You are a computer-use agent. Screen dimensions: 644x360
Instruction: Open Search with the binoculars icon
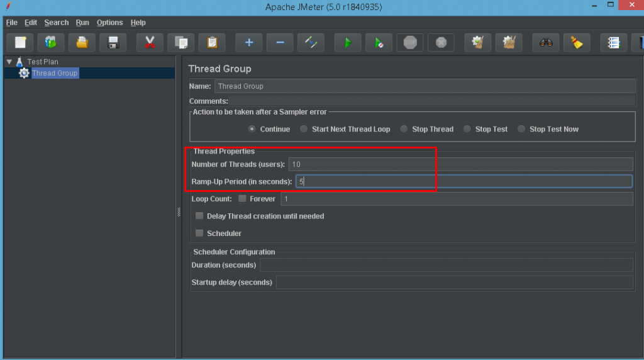(546, 42)
